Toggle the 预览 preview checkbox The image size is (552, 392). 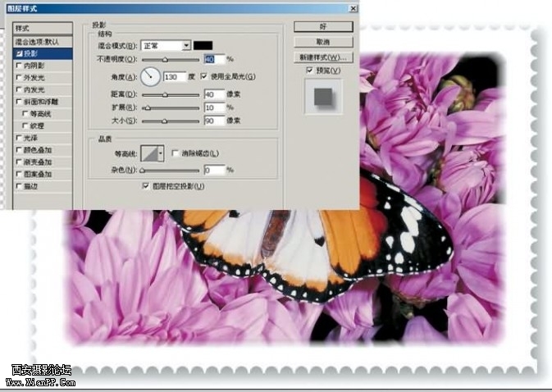click(309, 71)
